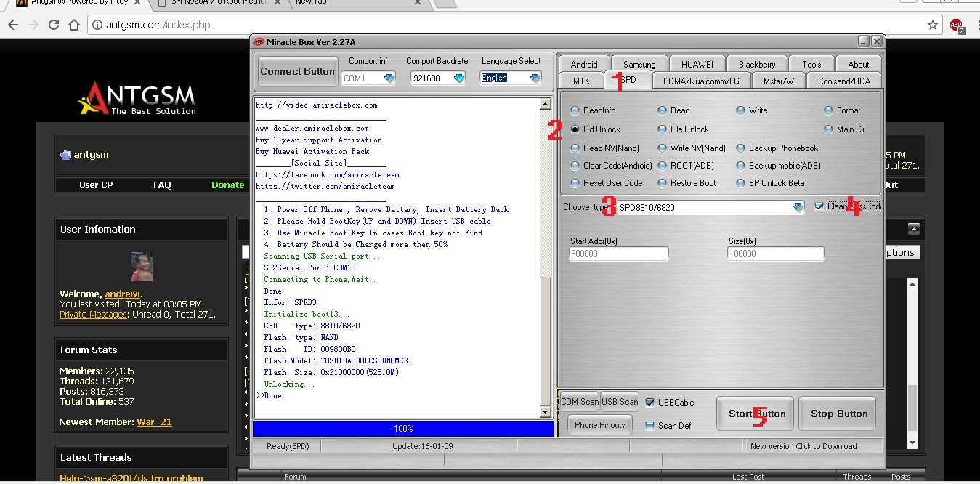Open newest member War_21 profile link
The height and width of the screenshot is (484, 980).
[x=155, y=422]
